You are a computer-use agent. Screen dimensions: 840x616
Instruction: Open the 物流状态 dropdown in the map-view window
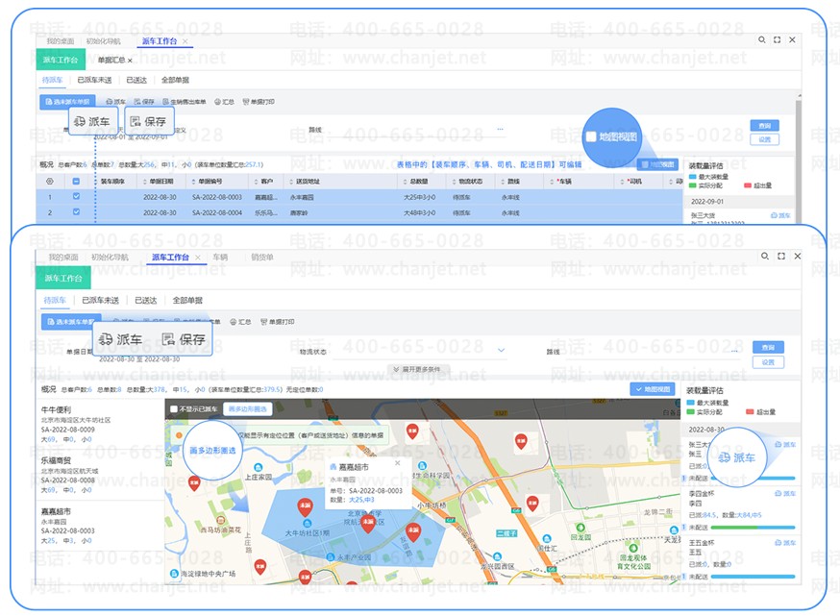(502, 351)
